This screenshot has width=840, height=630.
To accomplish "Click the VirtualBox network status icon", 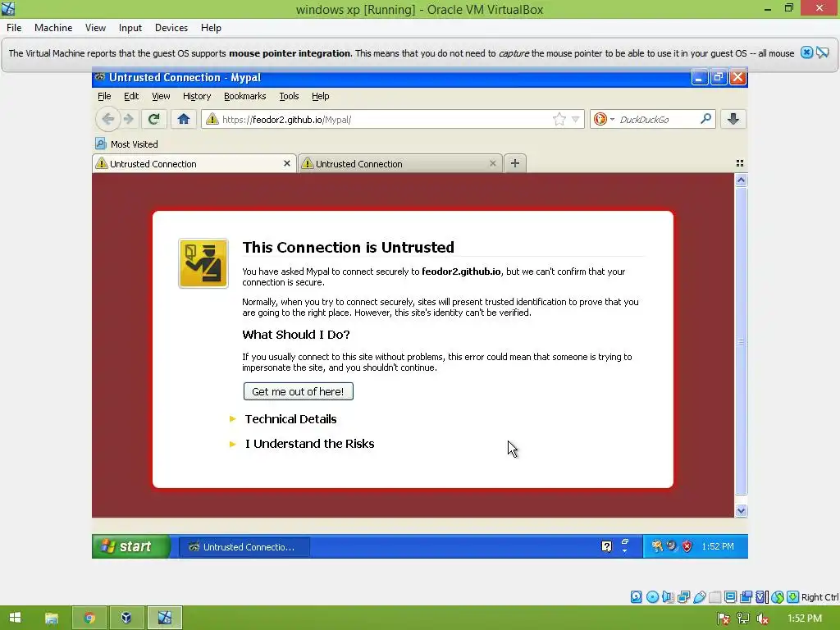I will (x=683, y=597).
